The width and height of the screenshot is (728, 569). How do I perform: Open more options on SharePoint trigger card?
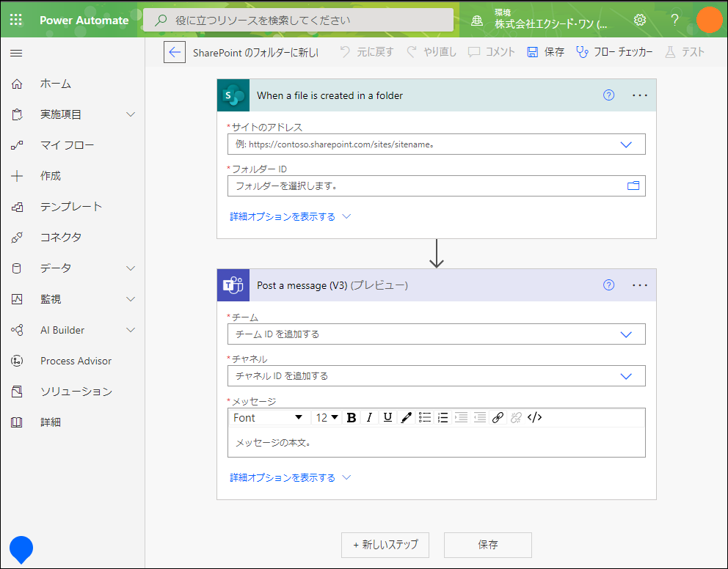640,95
